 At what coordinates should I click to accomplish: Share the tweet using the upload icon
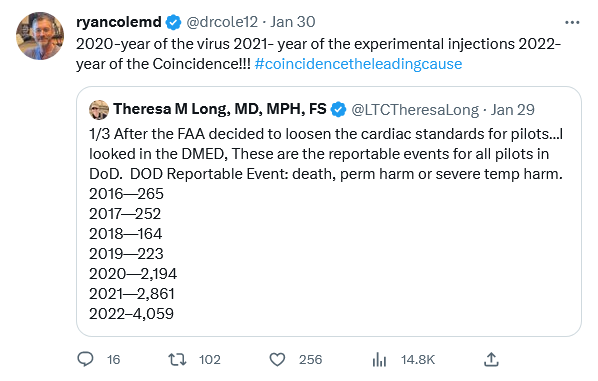click(491, 359)
